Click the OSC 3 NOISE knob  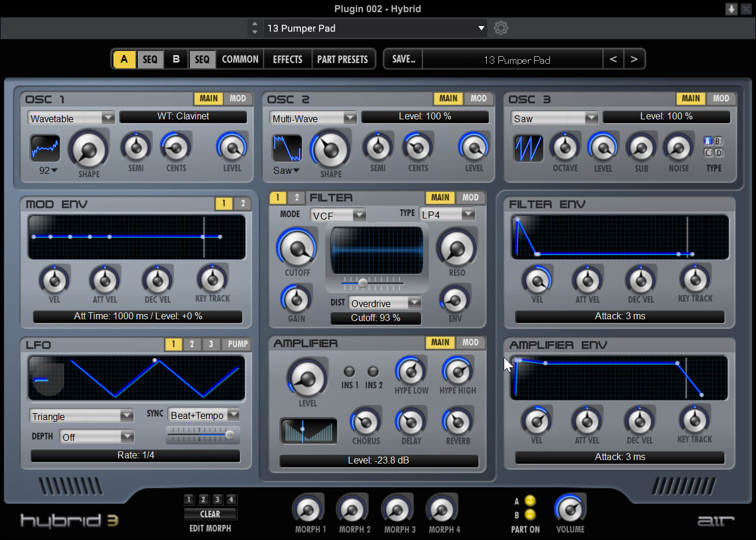click(678, 147)
